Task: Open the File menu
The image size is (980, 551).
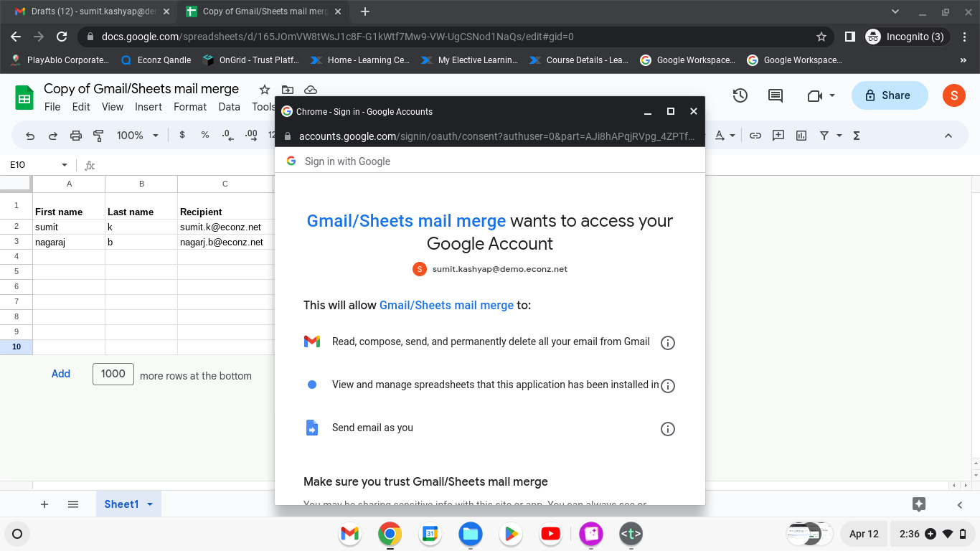Action: (52, 107)
